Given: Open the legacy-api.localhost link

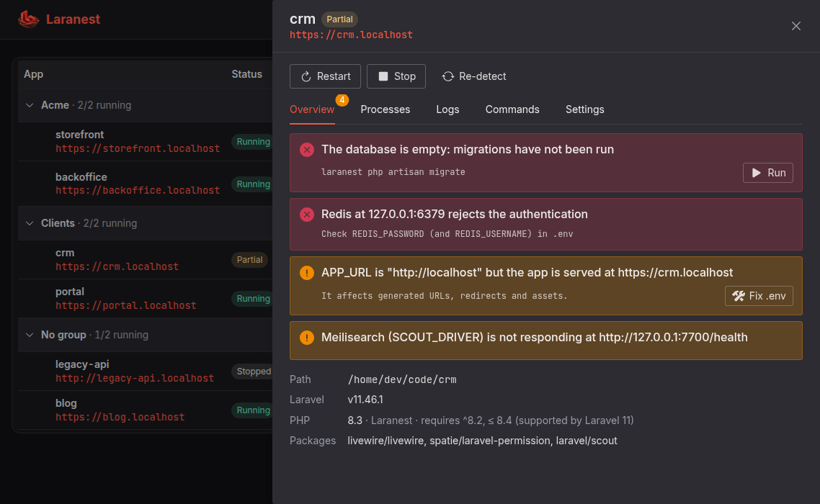Looking at the screenshot, I should tap(135, 379).
